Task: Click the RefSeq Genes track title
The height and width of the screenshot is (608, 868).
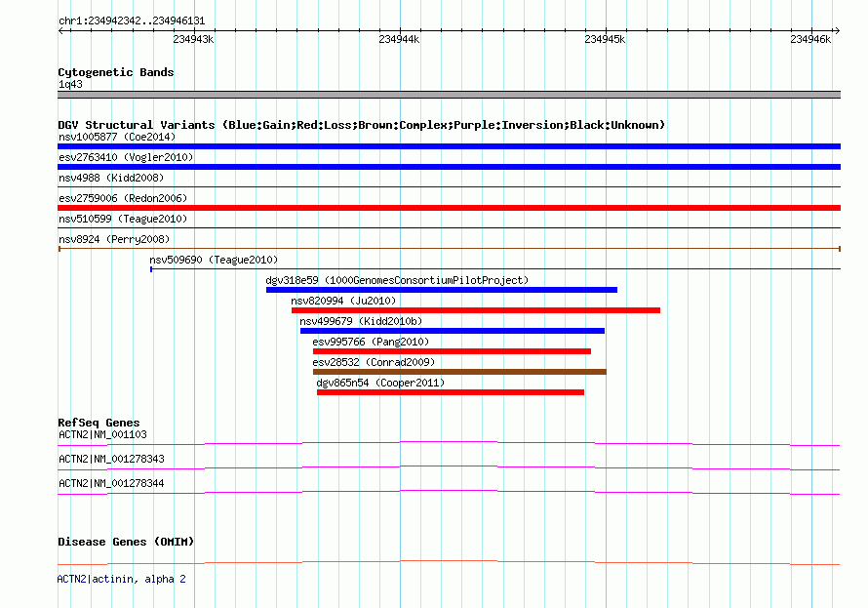Action: click(99, 423)
